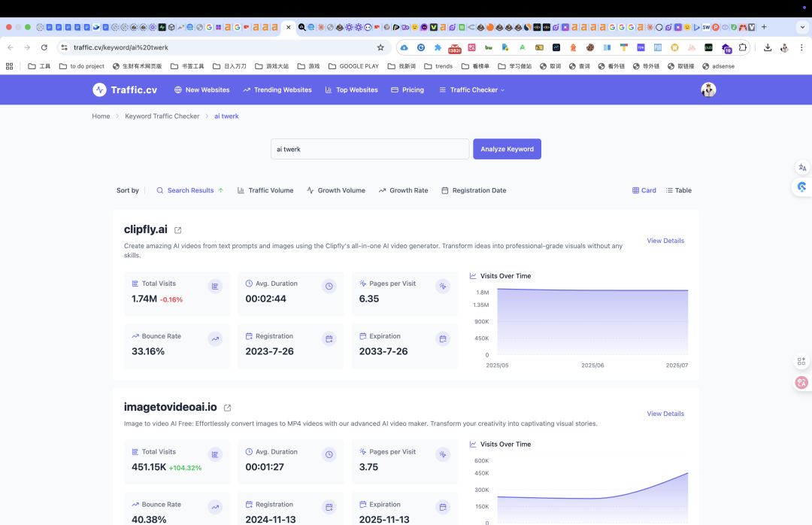Image resolution: width=812 pixels, height=525 pixels.
Task: Close the active browser tab
Action: (x=289, y=27)
